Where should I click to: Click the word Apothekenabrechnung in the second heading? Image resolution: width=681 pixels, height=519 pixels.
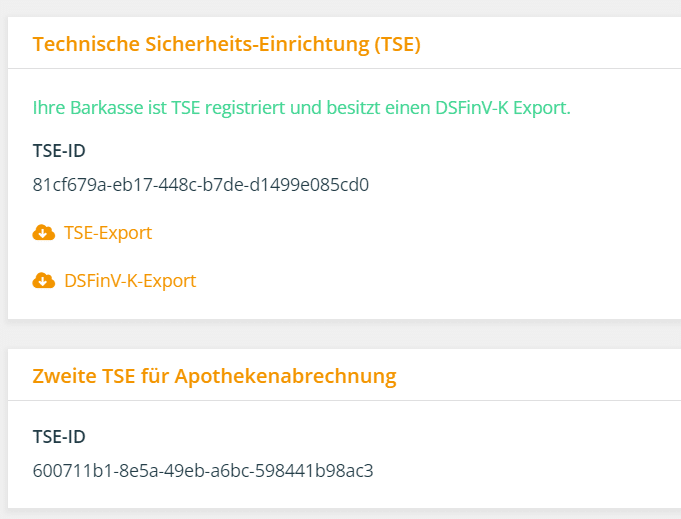[285, 376]
